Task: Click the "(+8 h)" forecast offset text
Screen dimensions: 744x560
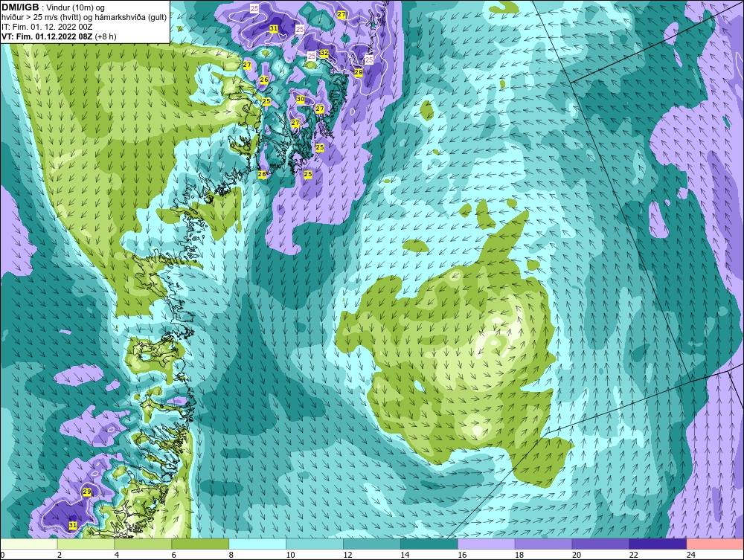Action: coord(106,36)
